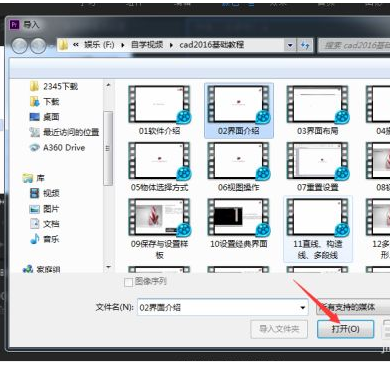Select the 11直线、构造线、多段线 video file
The width and height of the screenshot is (390, 365).
coord(318,229)
